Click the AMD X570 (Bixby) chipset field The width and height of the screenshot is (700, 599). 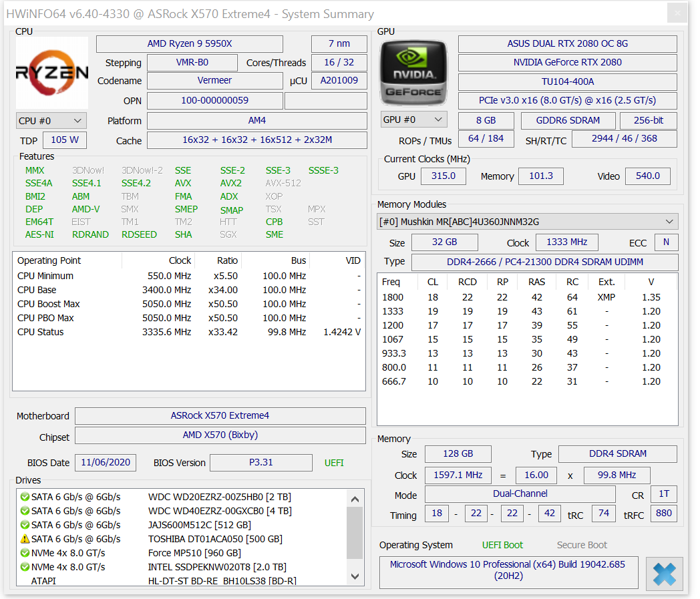pyautogui.click(x=220, y=435)
